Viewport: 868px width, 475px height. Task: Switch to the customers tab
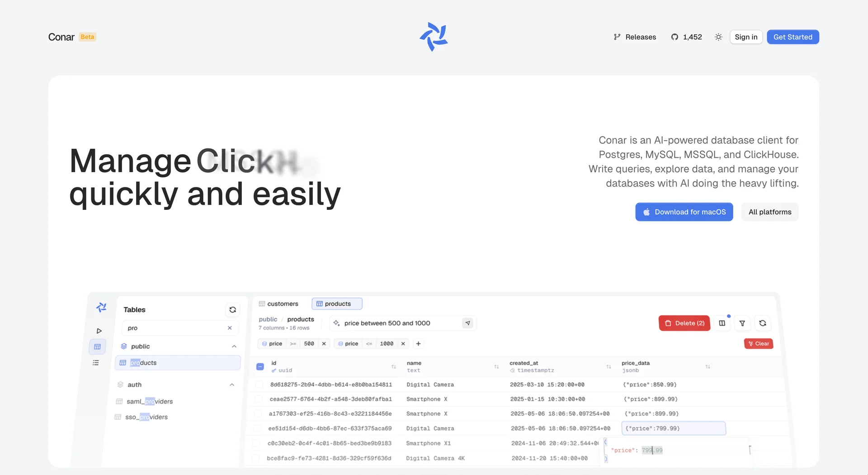tap(278, 304)
